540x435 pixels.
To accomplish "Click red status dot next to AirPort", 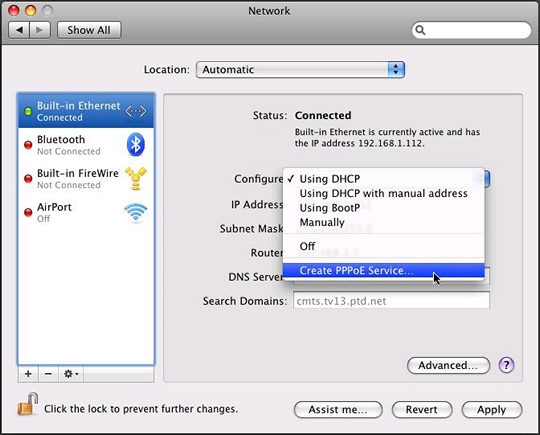I will [28, 213].
